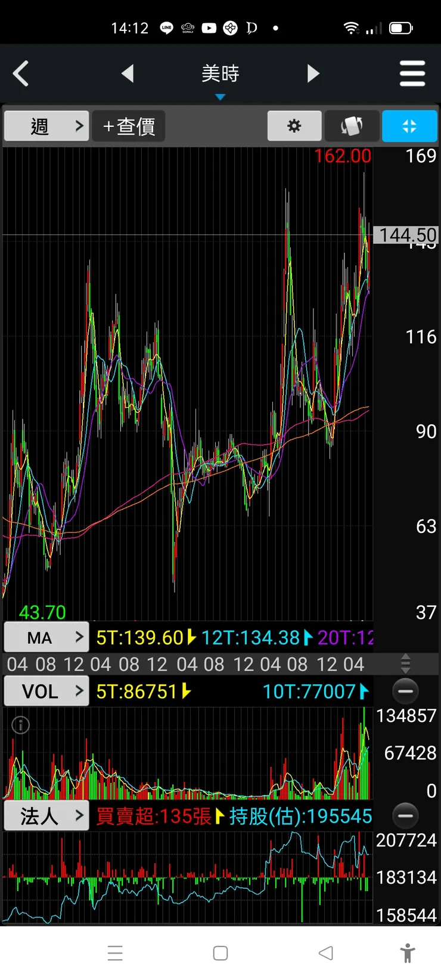The height and width of the screenshot is (980, 441).
Task: Select the 持股(估):195545 value
Action: [300, 816]
